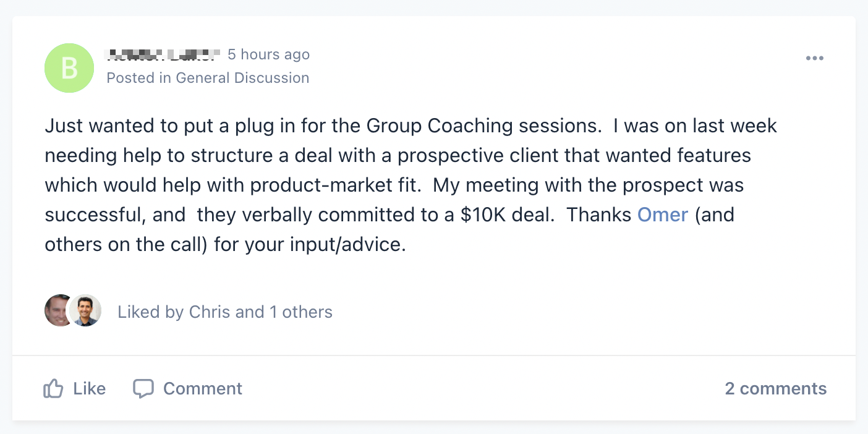Click the "Group Coaching sessions" phrase
This screenshot has height=434, width=868.
(484, 126)
